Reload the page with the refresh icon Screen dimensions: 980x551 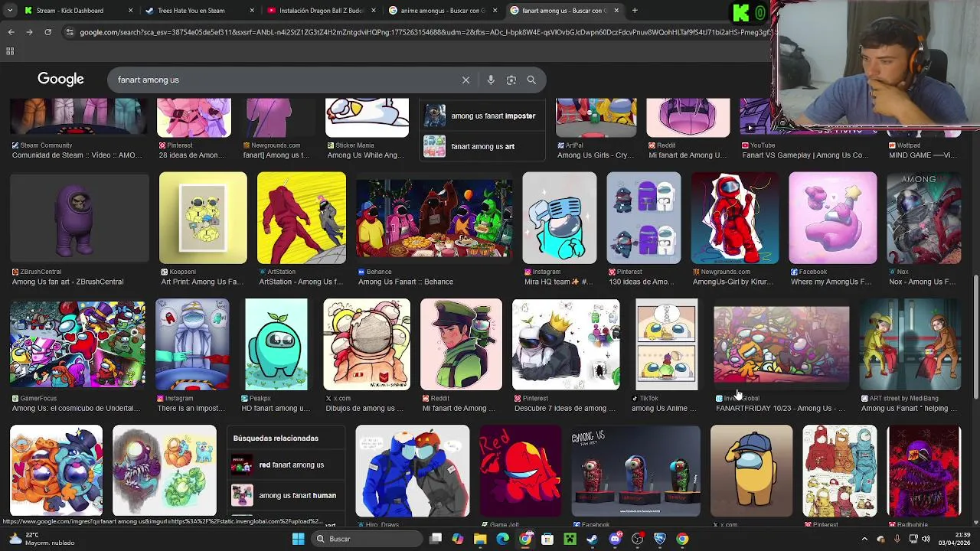tap(47, 32)
